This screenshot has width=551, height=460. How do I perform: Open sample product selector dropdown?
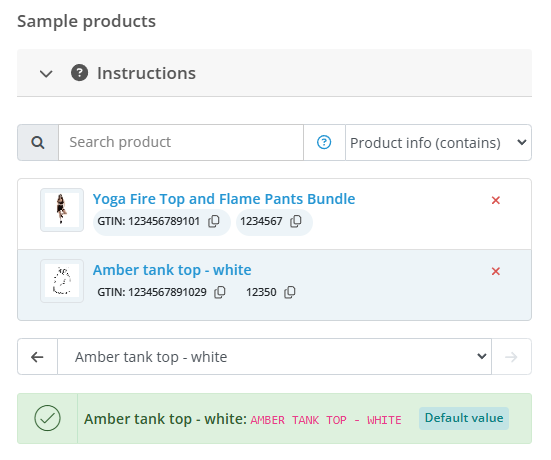coord(274,357)
